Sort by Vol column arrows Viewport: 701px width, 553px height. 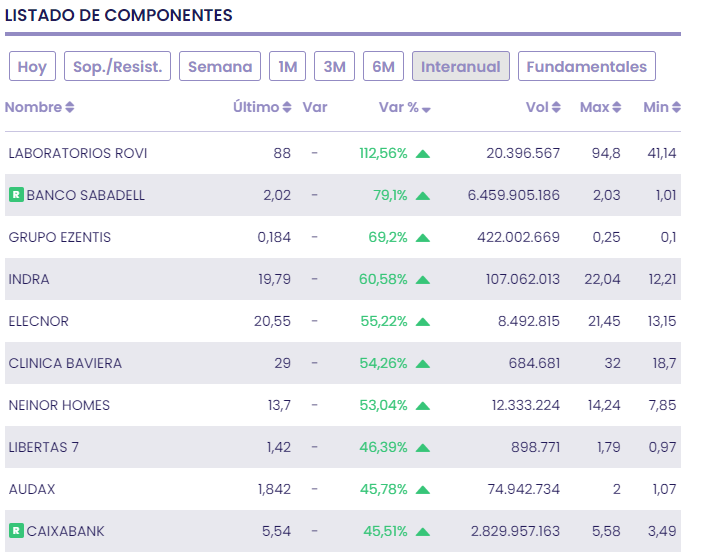(556, 108)
